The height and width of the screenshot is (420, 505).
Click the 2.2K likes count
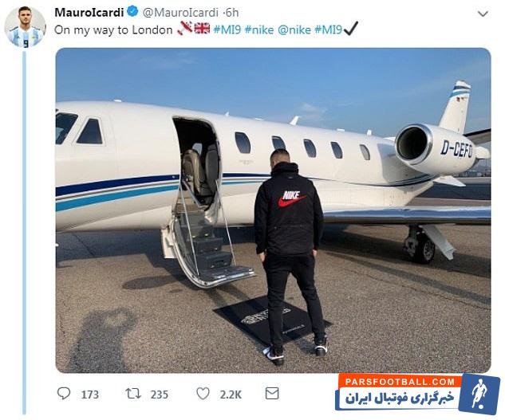[x=231, y=394]
